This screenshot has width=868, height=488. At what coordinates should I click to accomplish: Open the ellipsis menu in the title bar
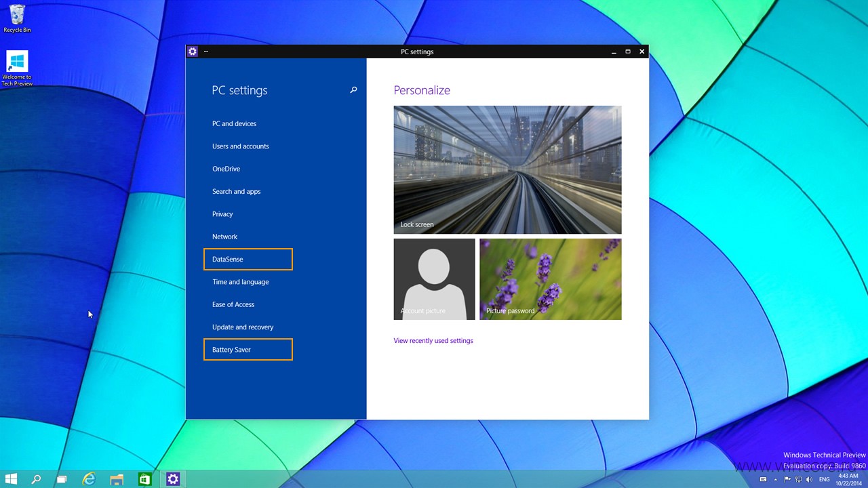[x=206, y=52]
